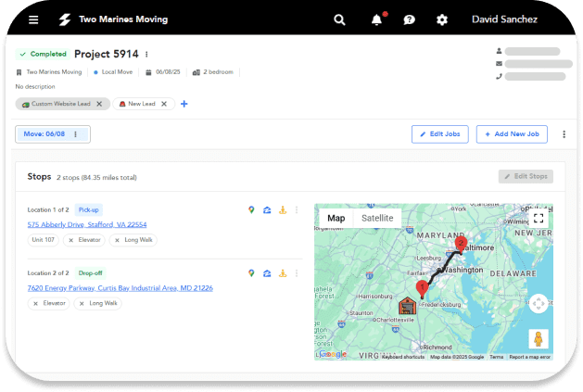
Task: Click the Edit Jobs button
Action: coord(440,134)
